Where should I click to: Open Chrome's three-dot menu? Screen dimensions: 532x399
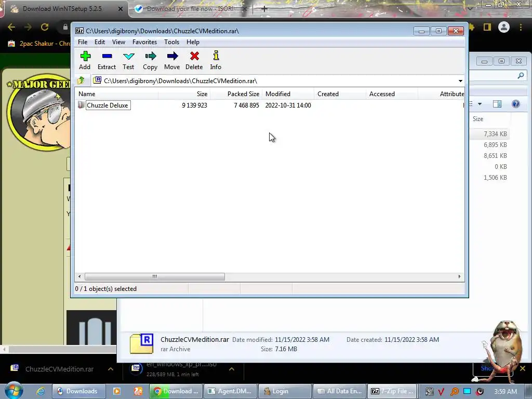tap(521, 27)
